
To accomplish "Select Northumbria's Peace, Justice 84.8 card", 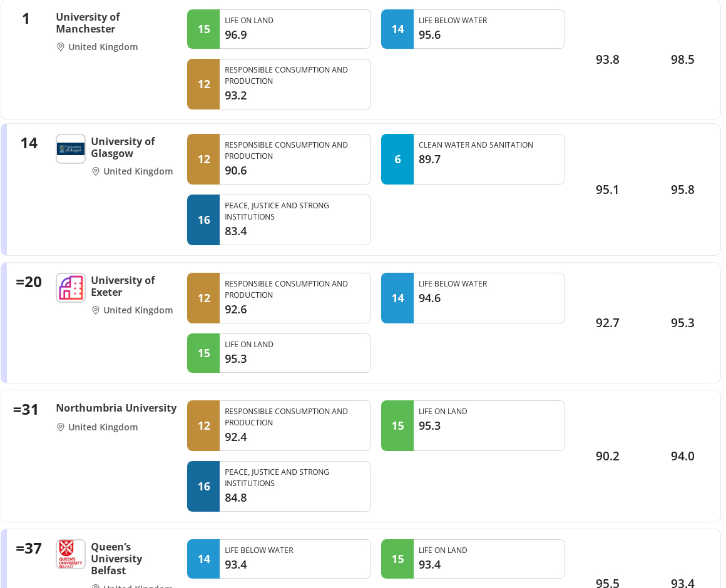I will pyautogui.click(x=279, y=486).
